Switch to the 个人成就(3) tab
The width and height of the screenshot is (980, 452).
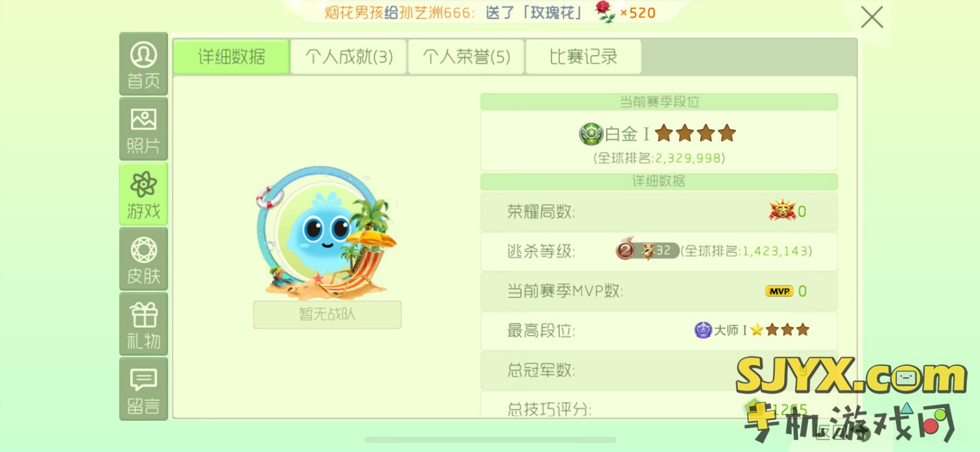[x=349, y=57]
